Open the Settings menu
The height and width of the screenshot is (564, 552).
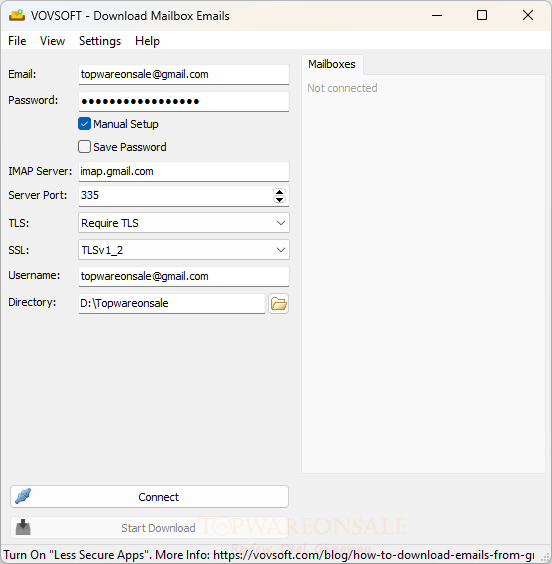point(100,41)
